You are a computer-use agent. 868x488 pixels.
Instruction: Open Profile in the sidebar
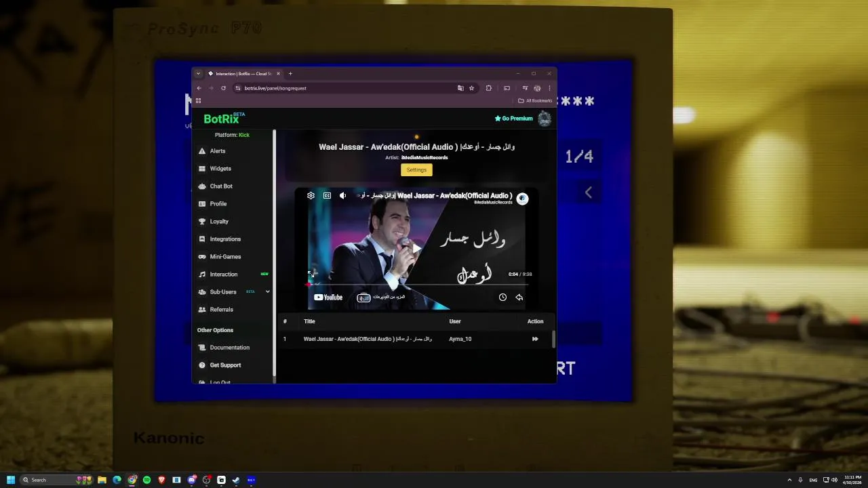218,204
